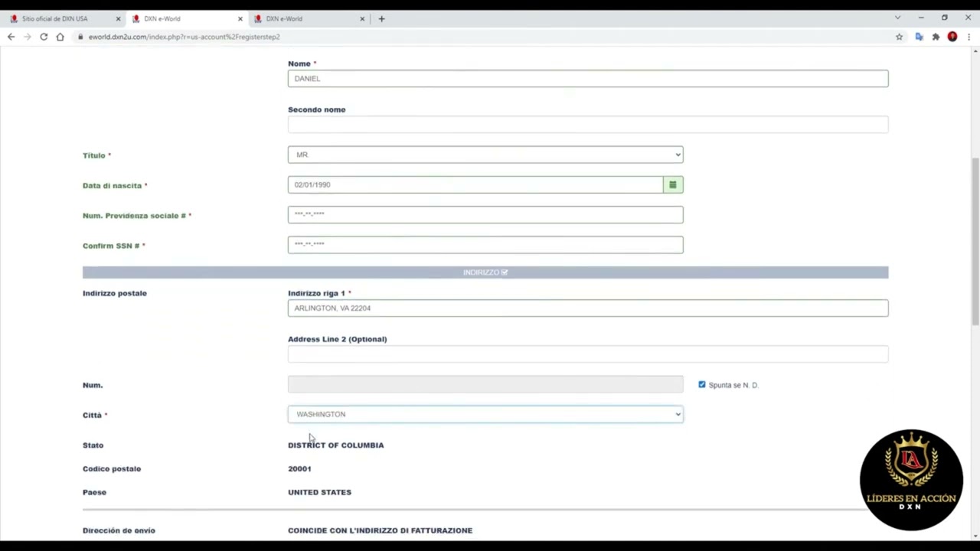Click the DISTRICT OF COLUMBIA state text
This screenshot has width=980, height=551.
(336, 445)
